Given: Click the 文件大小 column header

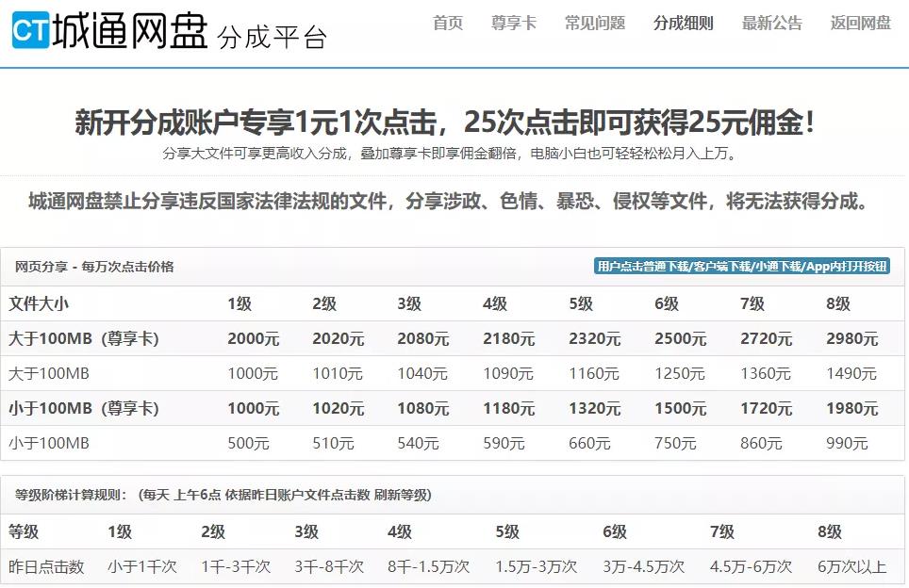Looking at the screenshot, I should point(39,303).
